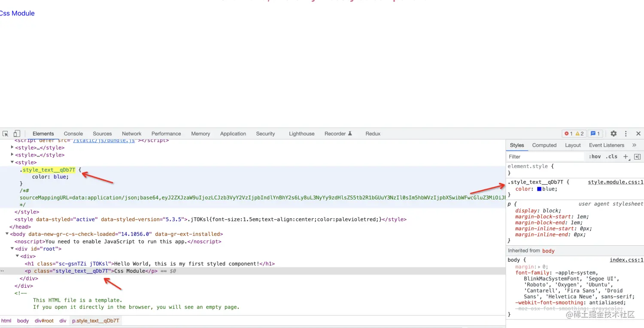The image size is (644, 328).
Task: Select the Elements tab
Action: pyautogui.click(x=43, y=134)
